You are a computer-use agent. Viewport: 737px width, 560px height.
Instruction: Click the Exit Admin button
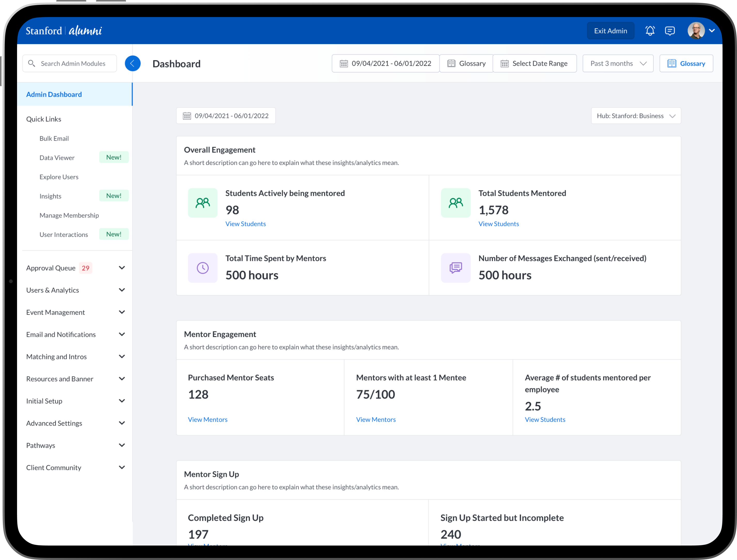(610, 31)
